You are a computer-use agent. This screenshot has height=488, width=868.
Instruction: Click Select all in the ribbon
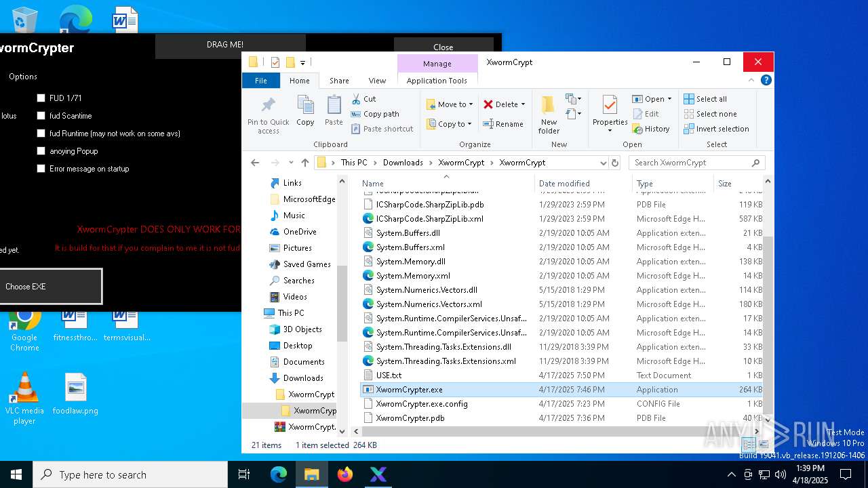click(x=705, y=99)
